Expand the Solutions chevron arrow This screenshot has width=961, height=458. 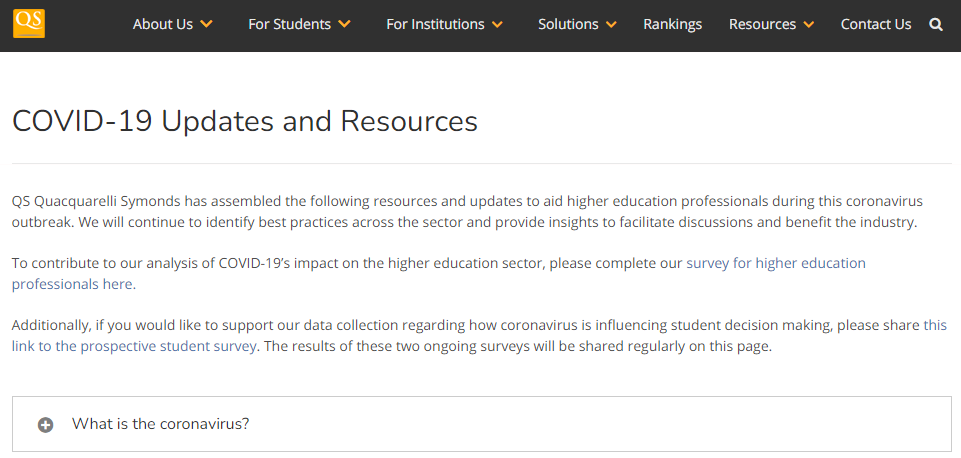click(x=611, y=24)
